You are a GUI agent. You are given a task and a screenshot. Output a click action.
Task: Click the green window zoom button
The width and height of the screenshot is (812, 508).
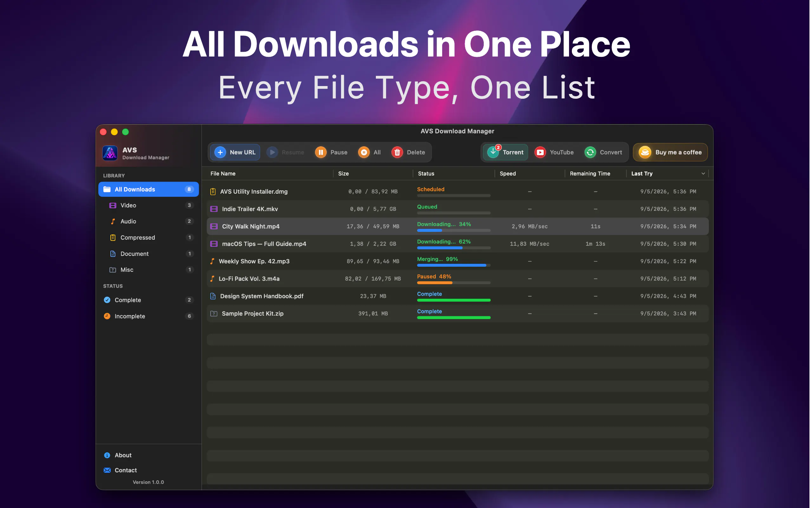(126, 132)
